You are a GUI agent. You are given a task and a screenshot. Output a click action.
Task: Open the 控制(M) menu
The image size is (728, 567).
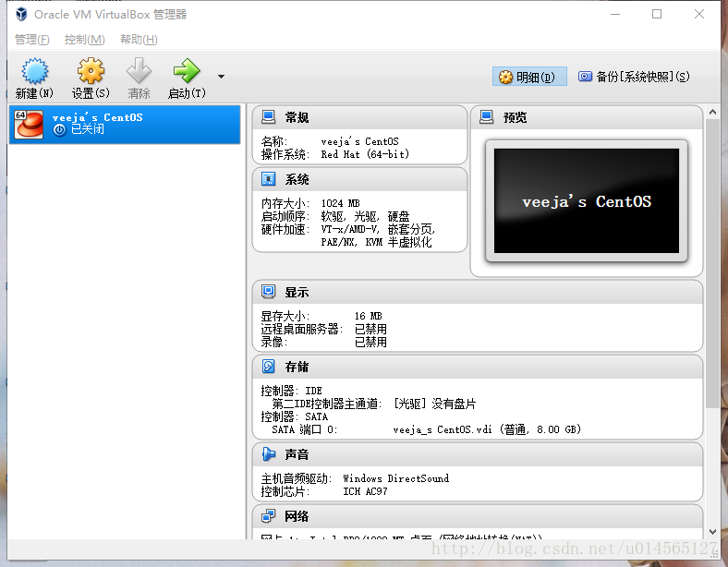(x=84, y=40)
